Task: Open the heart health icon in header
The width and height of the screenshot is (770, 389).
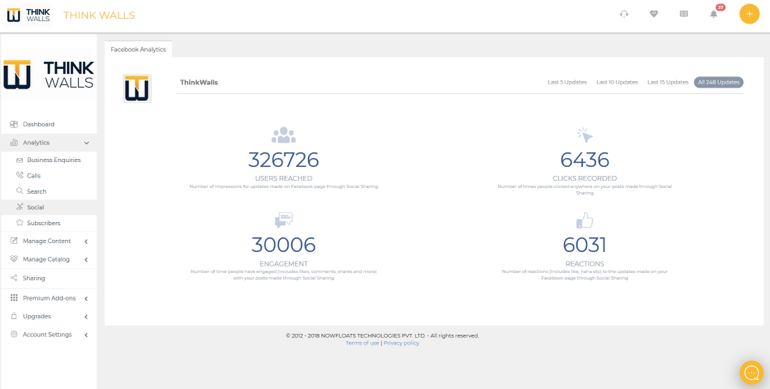Action: coord(654,14)
